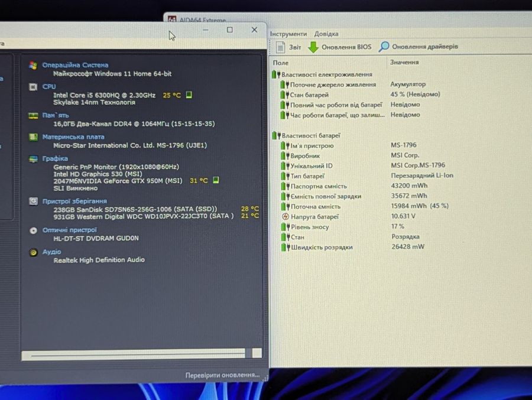Click the Оновлення драйверів toolbar button
This screenshot has width=532, height=400.
[419, 47]
